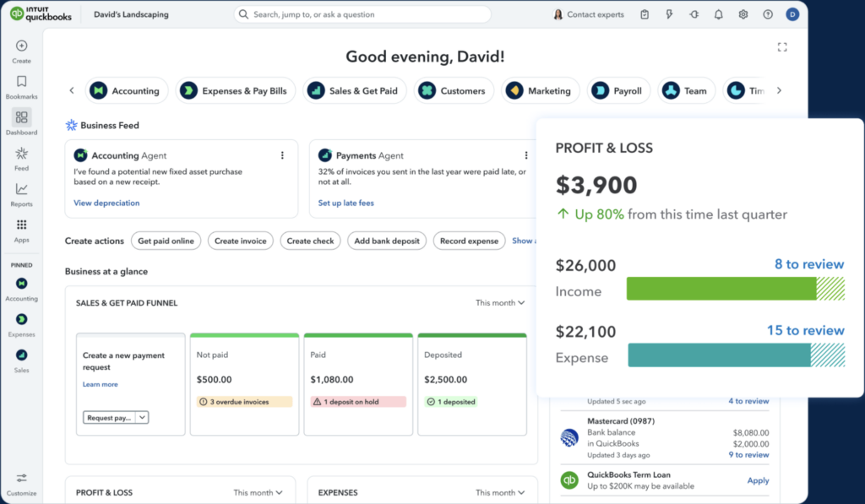Click the lightning bolt icon in header
Image resolution: width=865 pixels, height=504 pixels.
[x=669, y=14]
